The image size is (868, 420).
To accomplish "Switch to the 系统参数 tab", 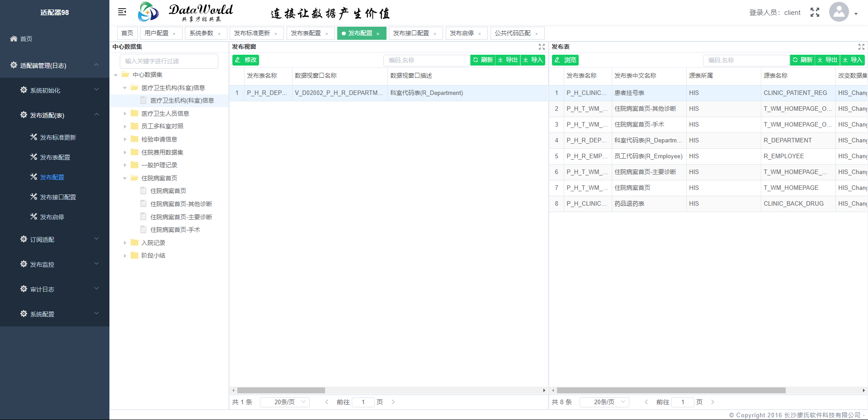I will point(201,33).
